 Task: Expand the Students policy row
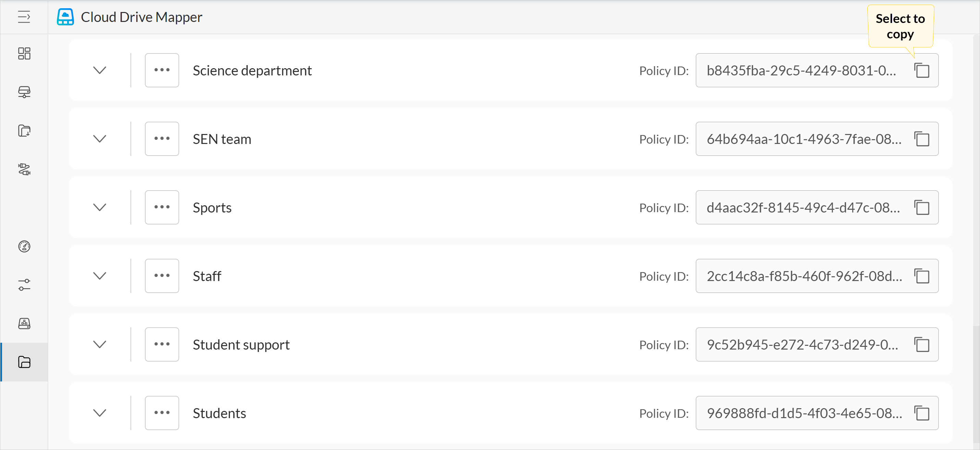(x=100, y=413)
